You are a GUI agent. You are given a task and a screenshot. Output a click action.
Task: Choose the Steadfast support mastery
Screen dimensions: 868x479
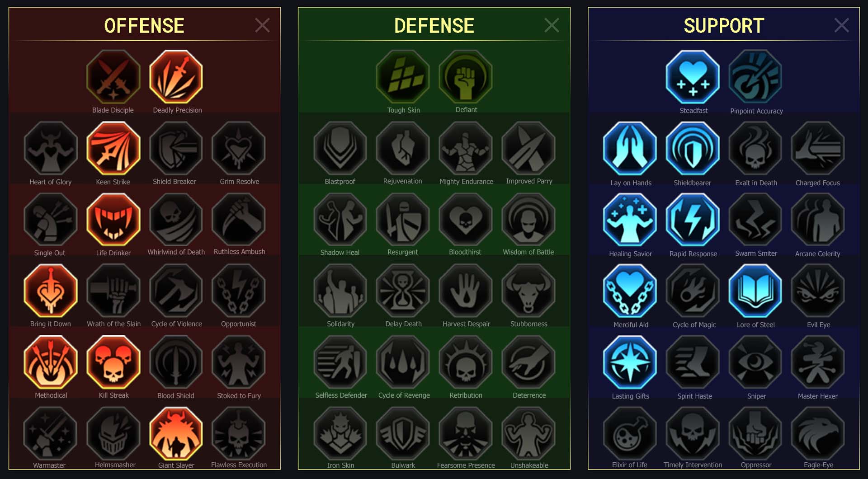click(x=693, y=77)
